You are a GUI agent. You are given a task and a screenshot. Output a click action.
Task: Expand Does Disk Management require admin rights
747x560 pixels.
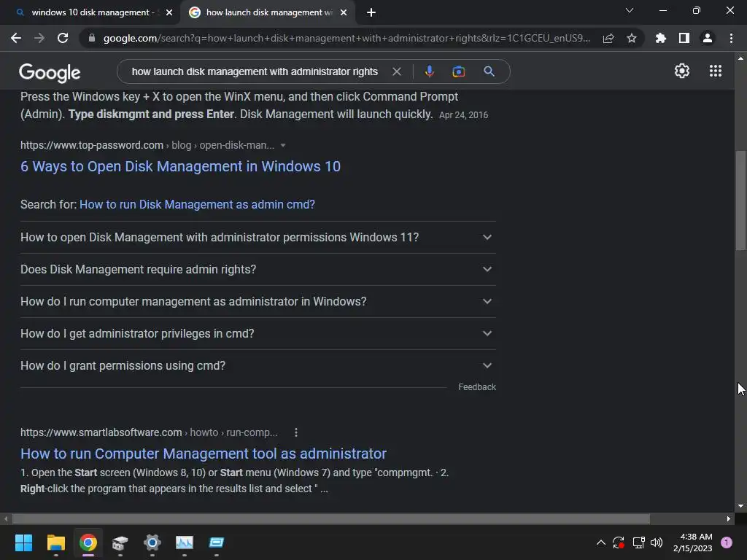pos(258,270)
